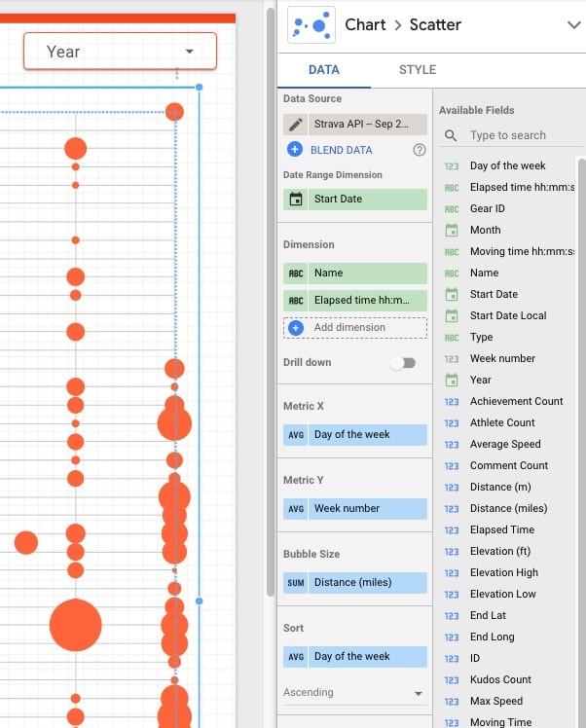The width and height of the screenshot is (586, 728).
Task: Click ABC icon next to Type field
Action: coord(452,338)
